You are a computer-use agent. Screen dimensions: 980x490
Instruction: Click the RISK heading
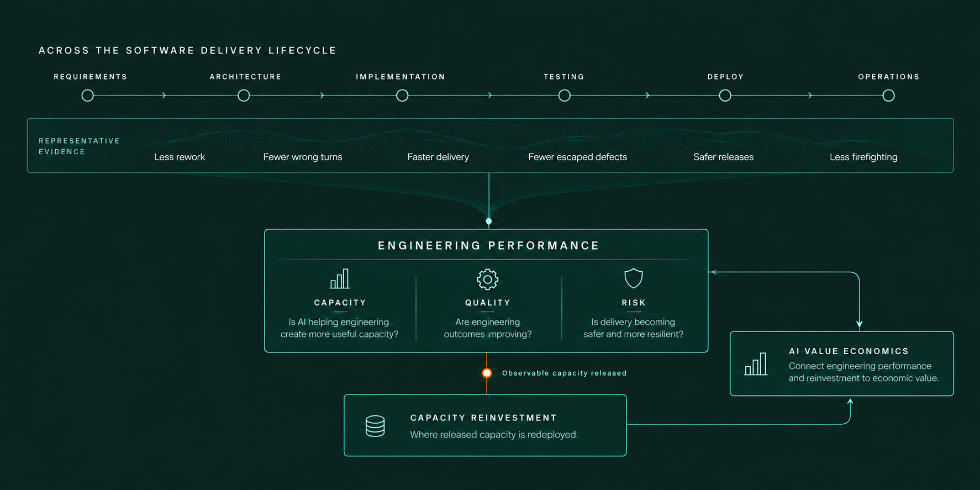pos(634,303)
